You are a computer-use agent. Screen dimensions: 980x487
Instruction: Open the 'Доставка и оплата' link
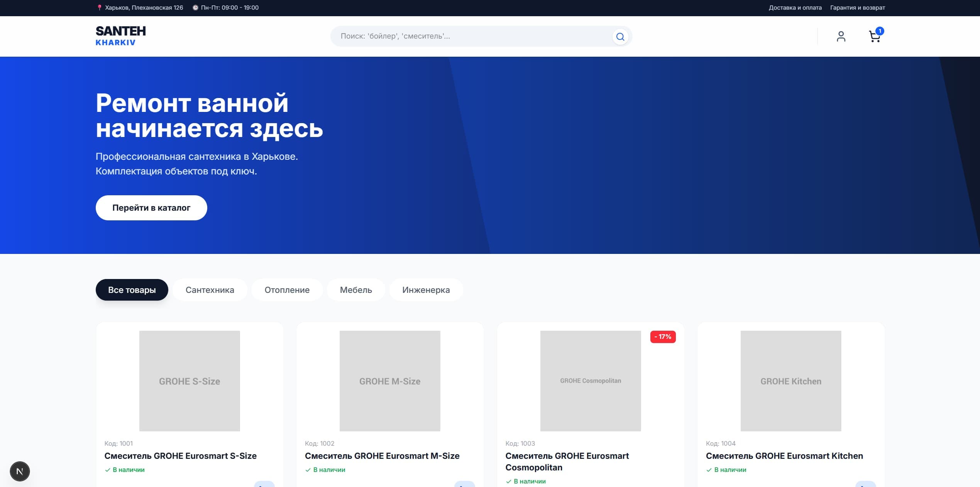pos(795,8)
